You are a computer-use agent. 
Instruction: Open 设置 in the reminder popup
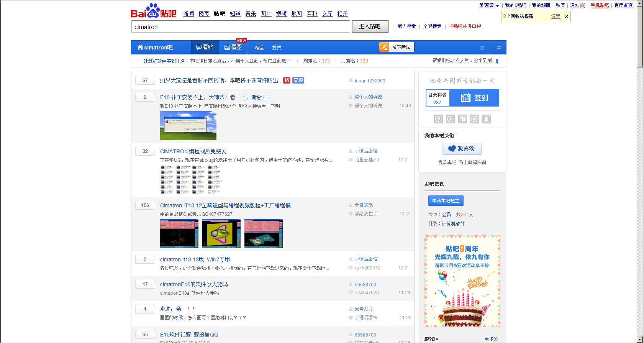[x=556, y=16]
